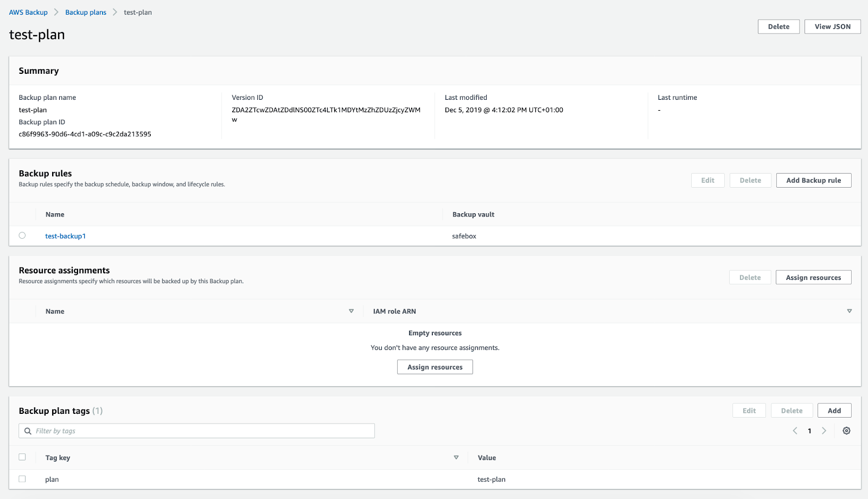Check the plan tag row checkbox
The image size is (868, 499).
tap(22, 479)
